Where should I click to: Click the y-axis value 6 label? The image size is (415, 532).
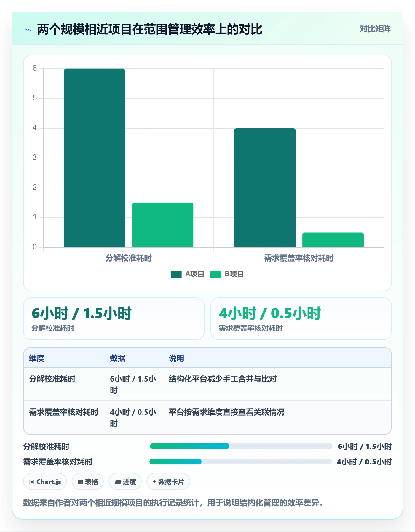(35, 68)
